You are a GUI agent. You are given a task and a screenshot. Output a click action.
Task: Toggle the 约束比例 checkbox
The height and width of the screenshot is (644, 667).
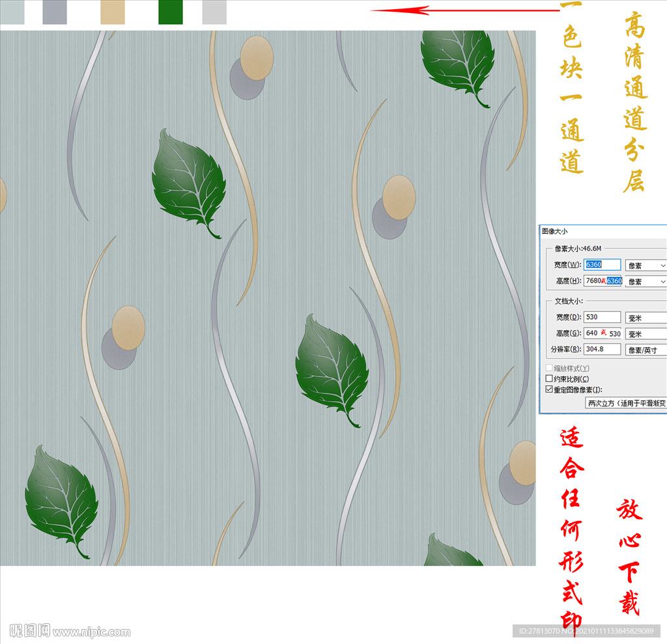click(549, 378)
